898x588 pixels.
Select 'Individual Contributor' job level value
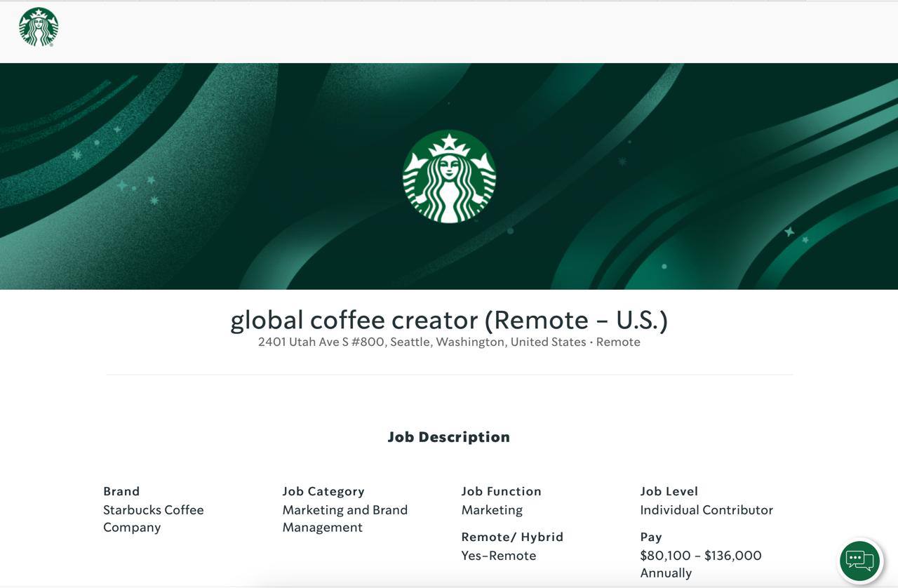click(x=706, y=510)
